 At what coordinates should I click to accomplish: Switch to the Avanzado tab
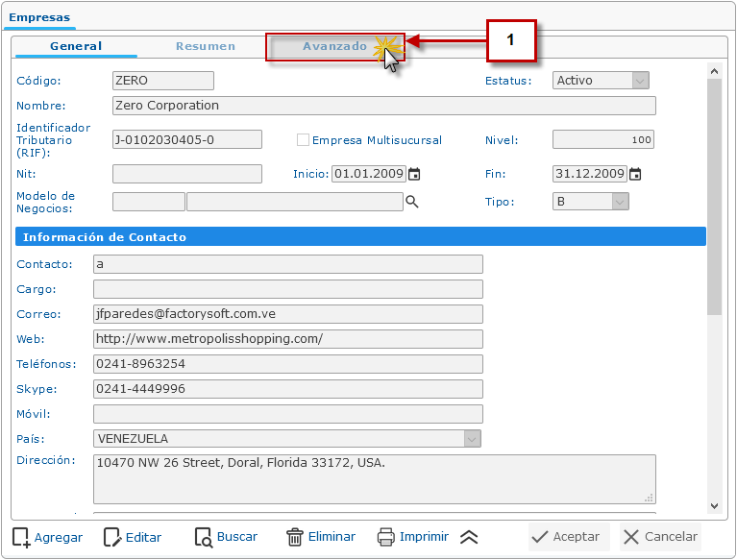(334, 46)
